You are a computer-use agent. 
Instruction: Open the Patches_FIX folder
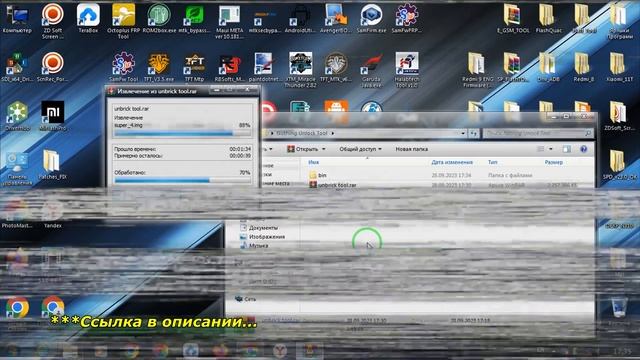[x=53, y=165]
